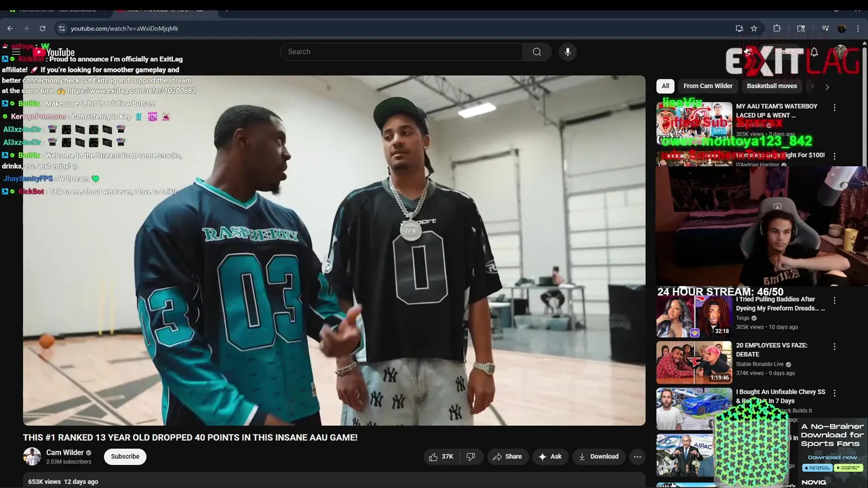Open the I Bought An Unfixable Chevy SS title
The width and height of the screenshot is (868, 488).
pos(781,396)
